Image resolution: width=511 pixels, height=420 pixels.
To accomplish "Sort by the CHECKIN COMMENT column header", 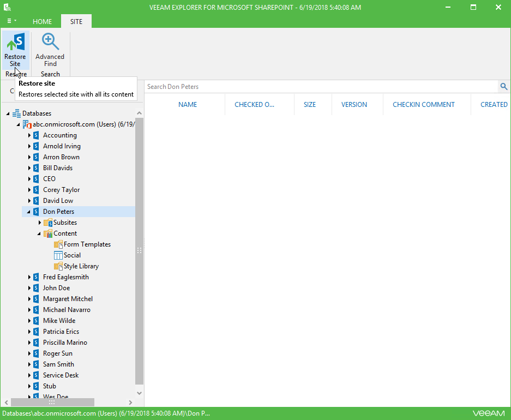I will (x=423, y=105).
